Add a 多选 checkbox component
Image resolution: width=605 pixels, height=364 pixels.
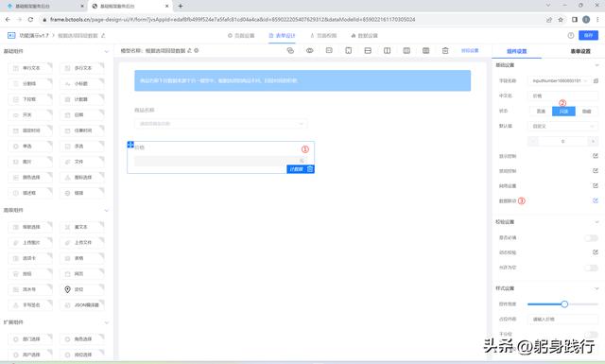pyautogui.click(x=82, y=147)
